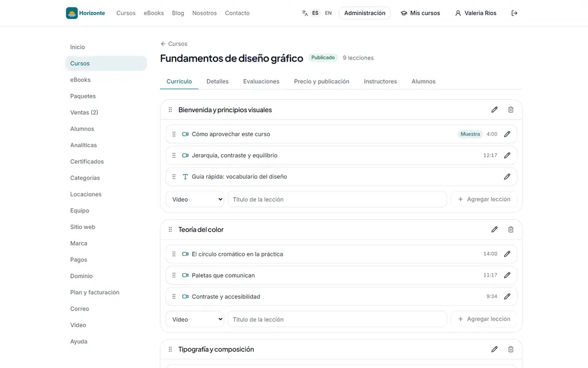This screenshot has width=588, height=368.
Task: Click drag handle of Bienvenida y principios visuales
Action: pos(170,110)
